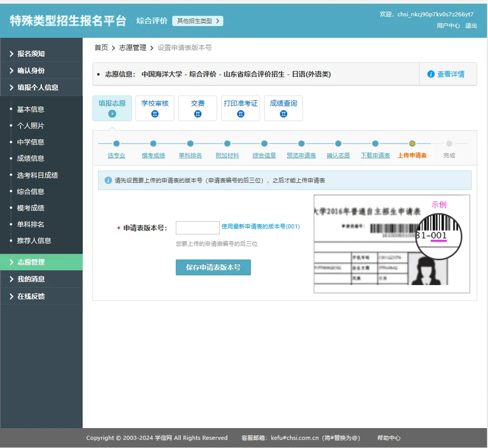This screenshot has width=488, height=448.
Task: Open 基本信息 in the sidebar
Action: [x=31, y=109]
